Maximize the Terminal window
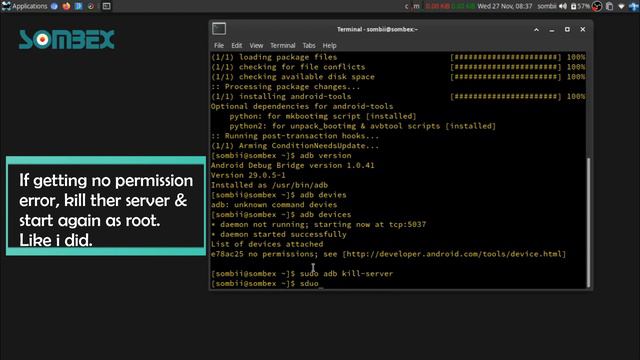 567,29
